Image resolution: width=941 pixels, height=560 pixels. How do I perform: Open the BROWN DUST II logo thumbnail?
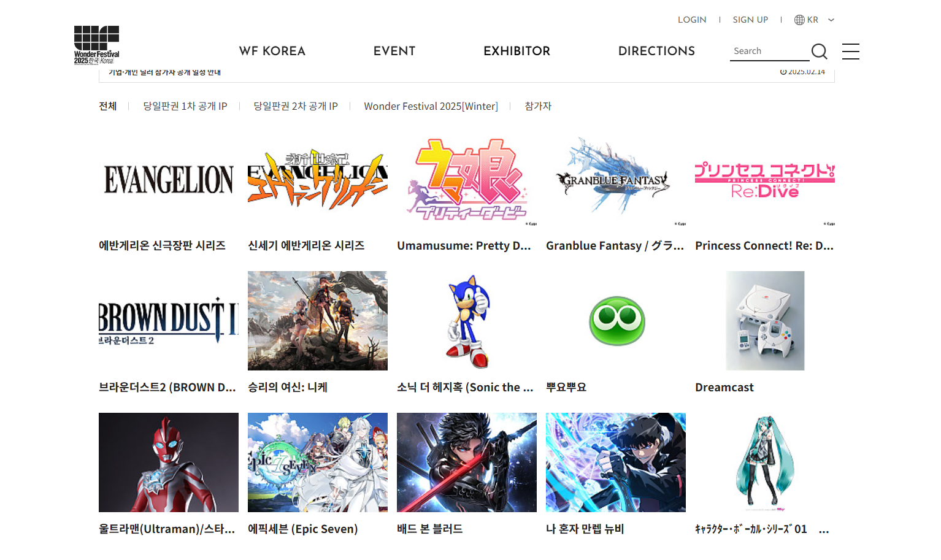click(169, 321)
